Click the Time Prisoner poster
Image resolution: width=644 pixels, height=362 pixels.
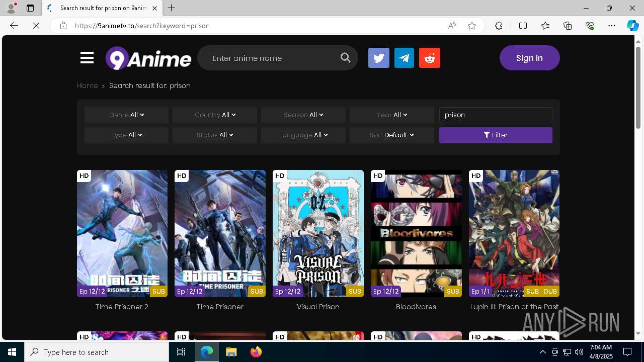tap(220, 233)
